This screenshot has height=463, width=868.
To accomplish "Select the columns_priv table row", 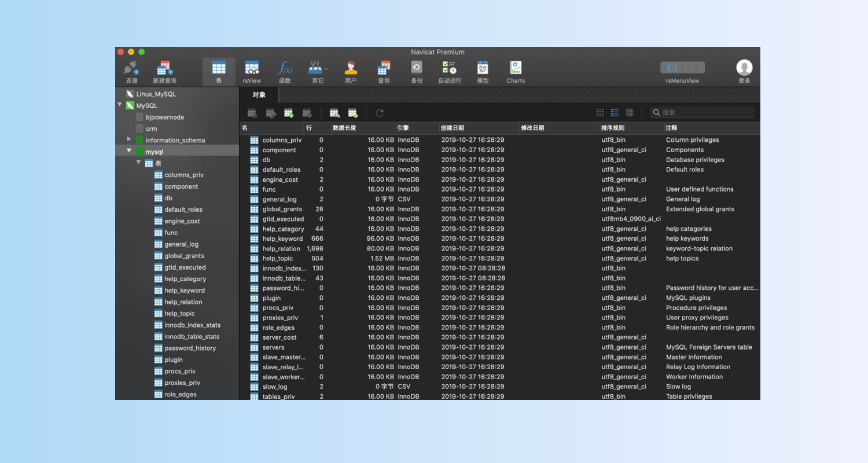I will click(500, 140).
